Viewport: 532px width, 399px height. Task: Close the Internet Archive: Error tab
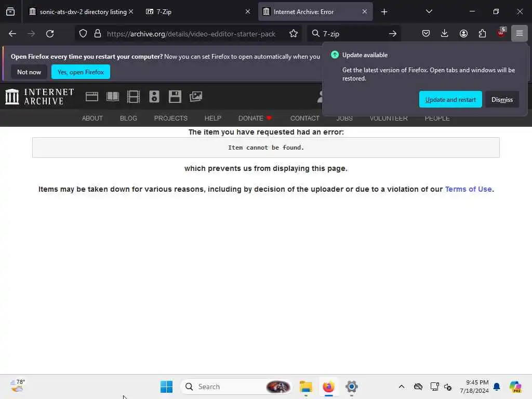tap(364, 11)
